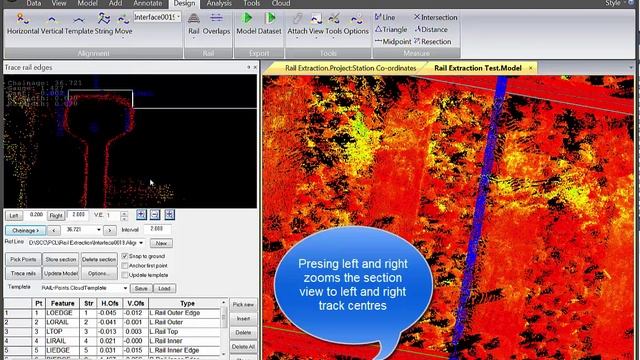This screenshot has height=360, width=640.
Task: Select the Vertical alignment tool
Action: click(52, 24)
